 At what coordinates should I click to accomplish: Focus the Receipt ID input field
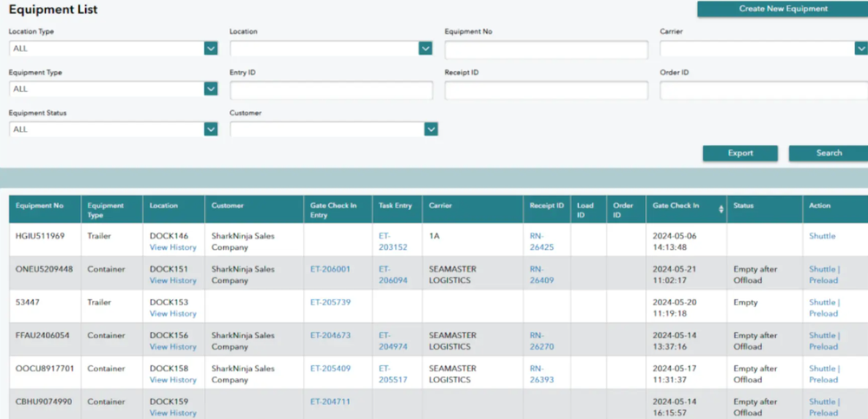point(546,90)
